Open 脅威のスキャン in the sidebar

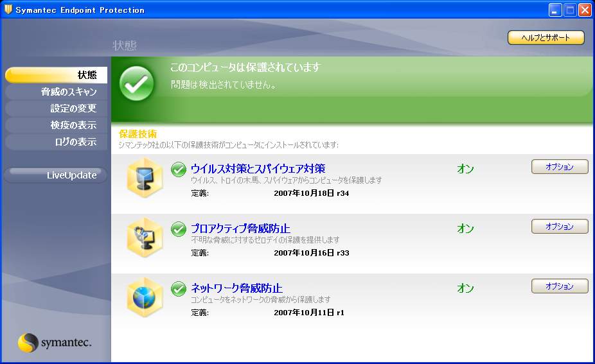[x=56, y=92]
